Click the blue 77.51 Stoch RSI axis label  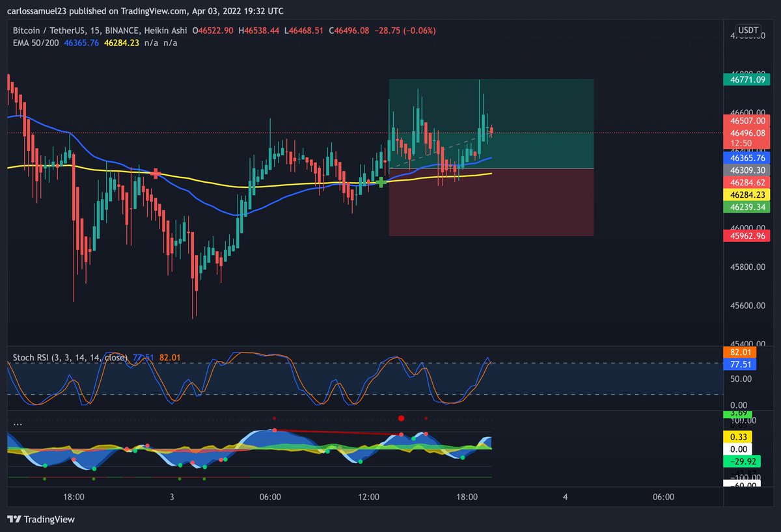[x=741, y=364]
